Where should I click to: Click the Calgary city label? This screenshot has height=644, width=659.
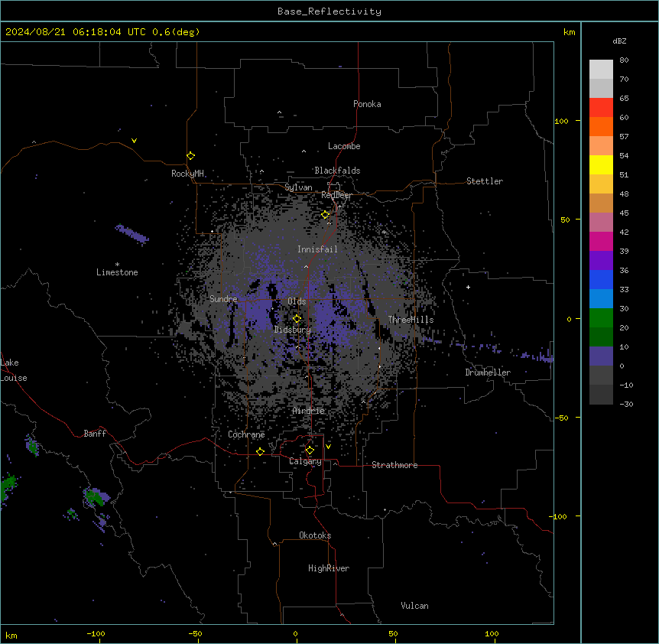305,461
